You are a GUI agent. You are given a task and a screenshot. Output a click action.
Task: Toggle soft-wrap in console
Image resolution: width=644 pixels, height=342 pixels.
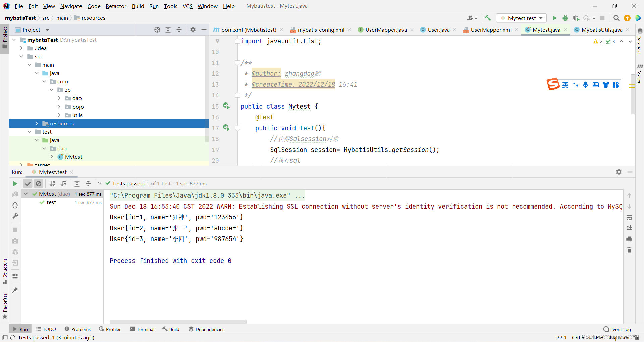click(629, 217)
